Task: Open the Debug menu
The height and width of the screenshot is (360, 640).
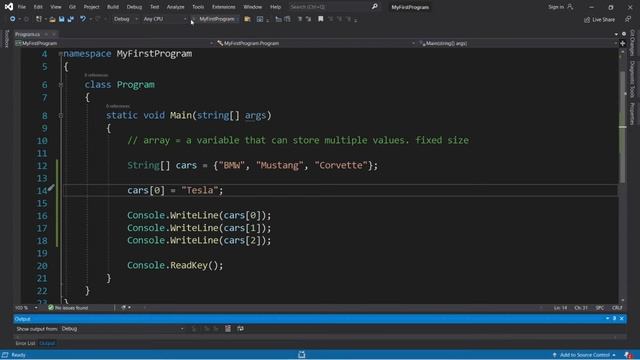Action: click(134, 7)
